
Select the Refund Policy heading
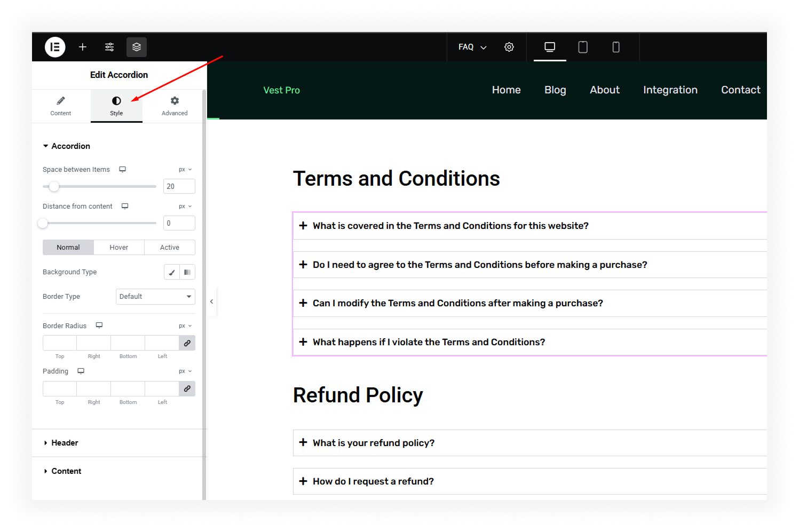[x=358, y=395]
